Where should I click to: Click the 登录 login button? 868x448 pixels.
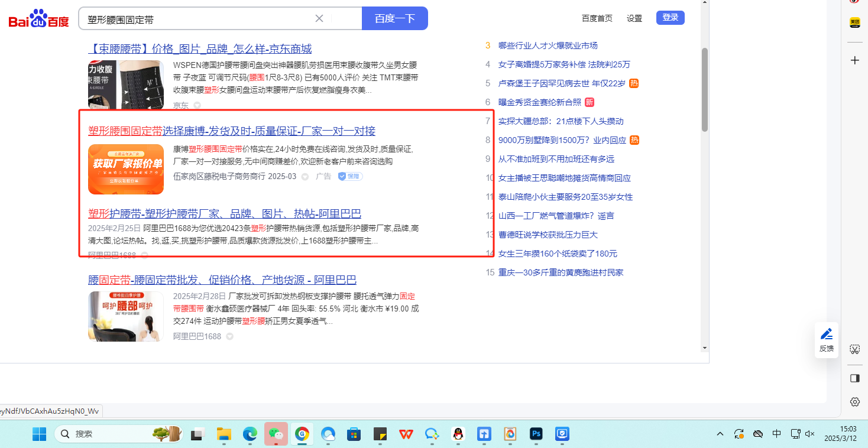(x=670, y=18)
